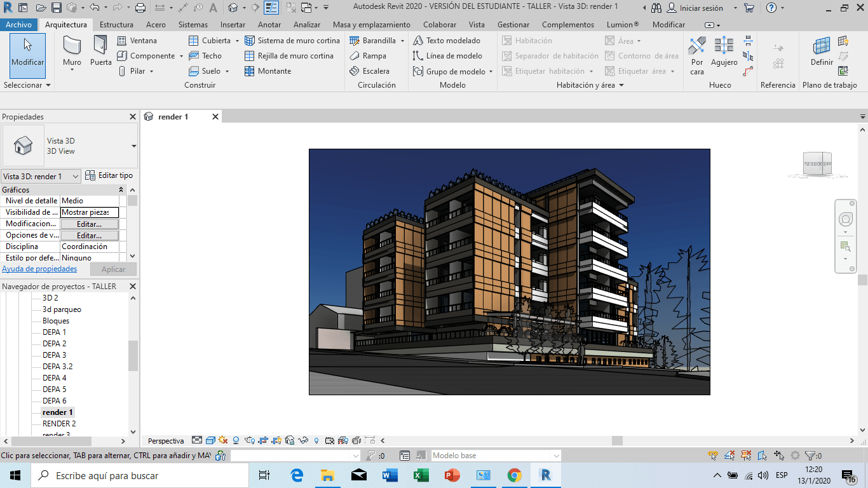This screenshot has height=488, width=868.
Task: Click the temporary hide/isolate glasses icon
Action: (x=303, y=440)
